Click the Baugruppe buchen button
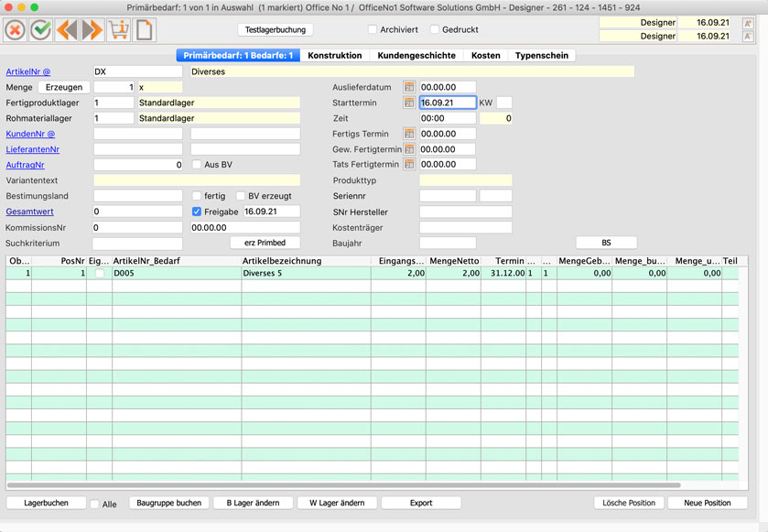This screenshot has height=532, width=768. (169, 503)
